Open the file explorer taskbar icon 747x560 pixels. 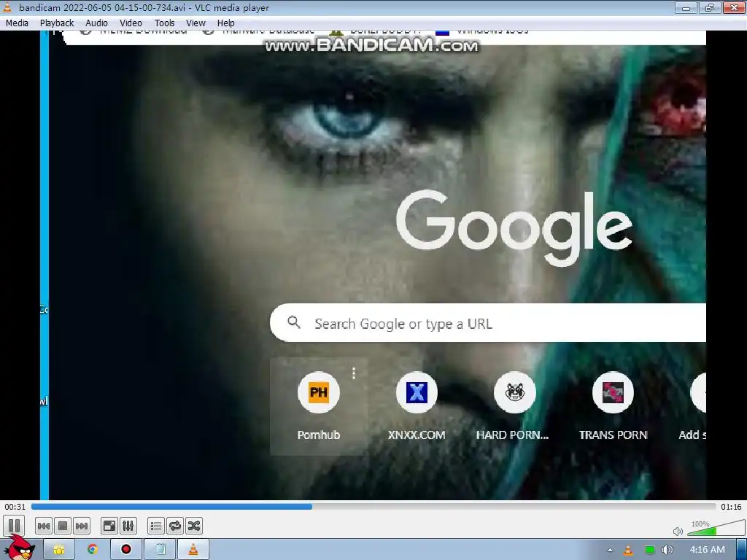59,550
